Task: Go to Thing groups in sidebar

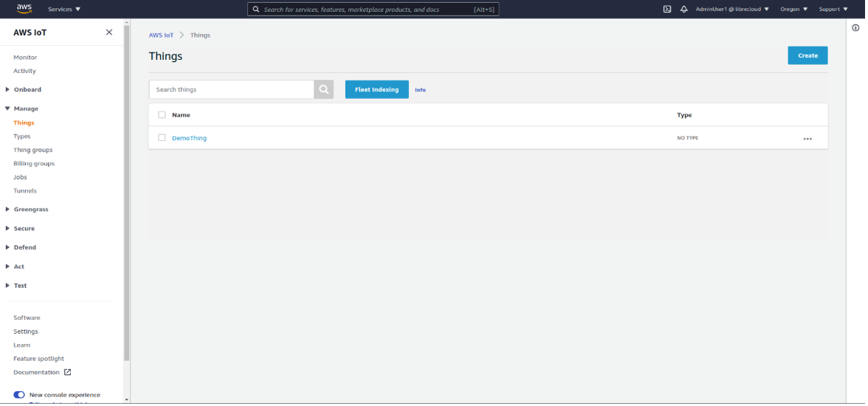Action: coord(32,150)
